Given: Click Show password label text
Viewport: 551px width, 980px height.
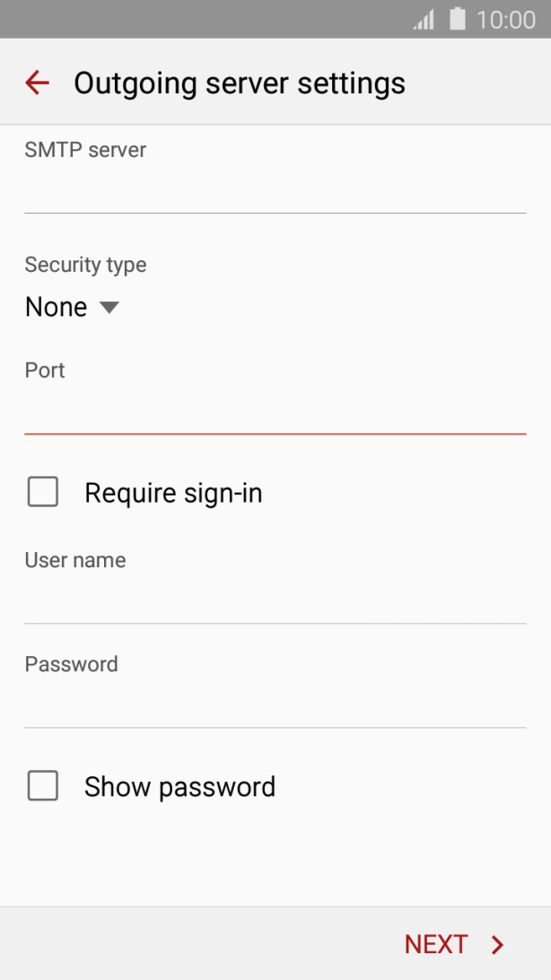Looking at the screenshot, I should 179,786.
